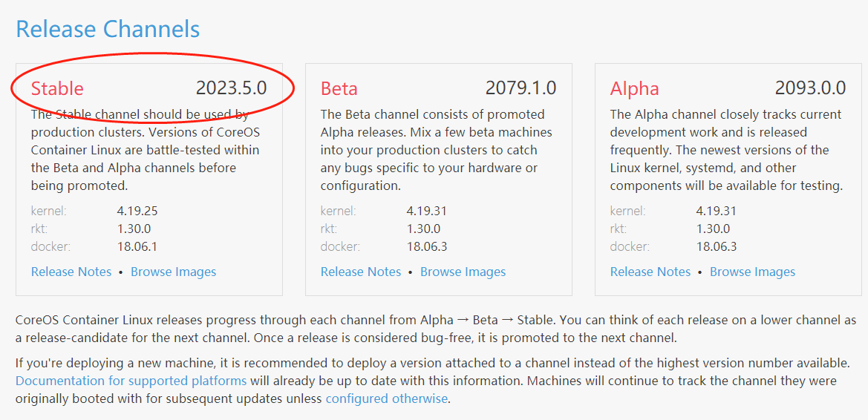Click the 'kernel:' label in Alpha card
Image resolution: width=868 pixels, height=420 pixels.
627,211
